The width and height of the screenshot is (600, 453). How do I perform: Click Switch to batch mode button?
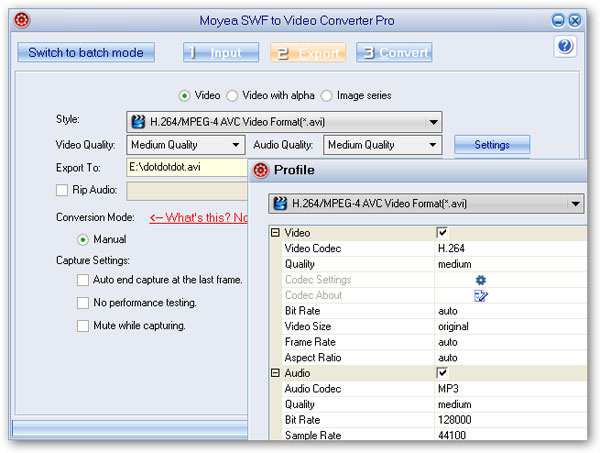tap(86, 52)
